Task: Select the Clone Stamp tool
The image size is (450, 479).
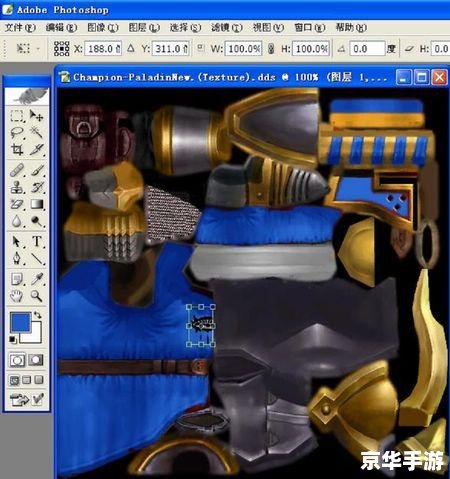Action: (x=17, y=187)
